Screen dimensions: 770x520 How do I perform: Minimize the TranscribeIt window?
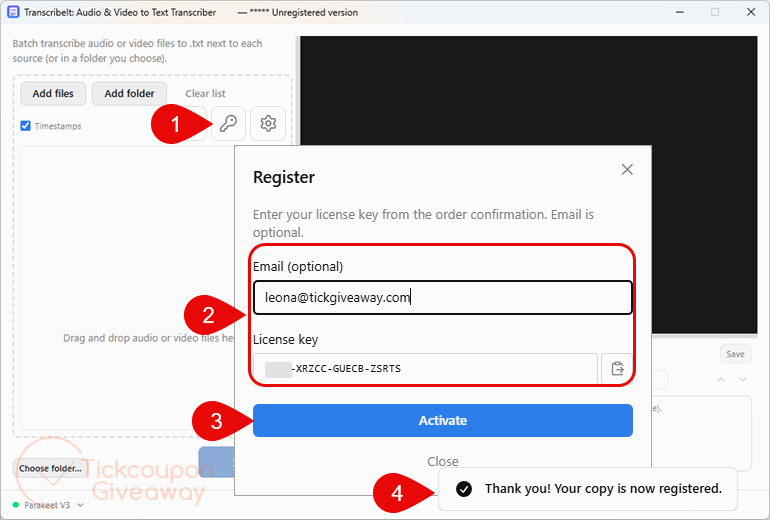(680, 12)
